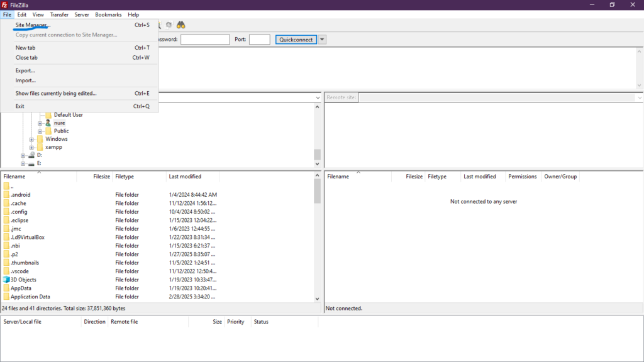Viewport: 644px width, 362px height.
Task: Choose Export... from File menu
Action: click(80, 70)
